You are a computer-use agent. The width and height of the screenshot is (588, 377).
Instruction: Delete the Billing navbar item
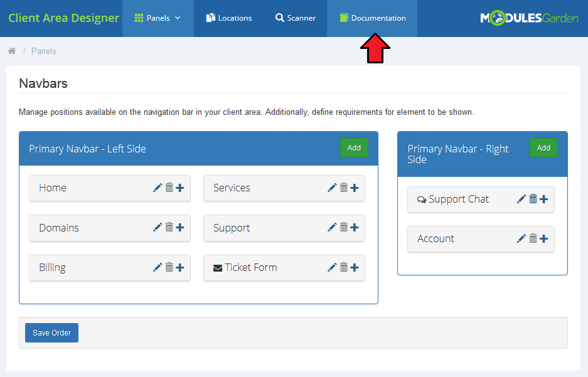(169, 267)
